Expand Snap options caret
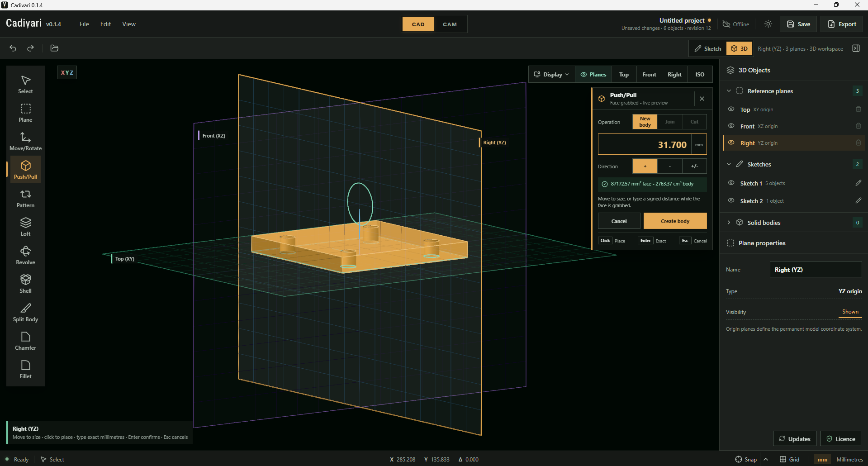 coord(766,459)
